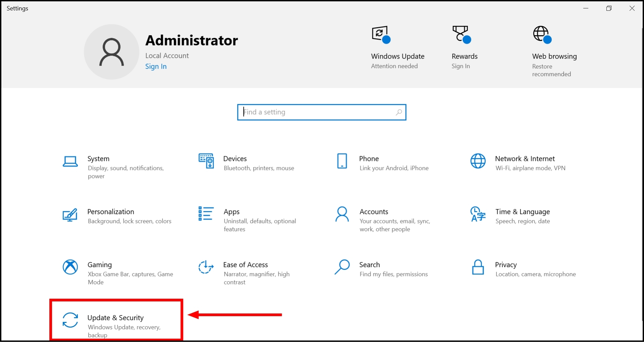
Task: Click inside the Find a setting search box
Action: pyautogui.click(x=312, y=112)
